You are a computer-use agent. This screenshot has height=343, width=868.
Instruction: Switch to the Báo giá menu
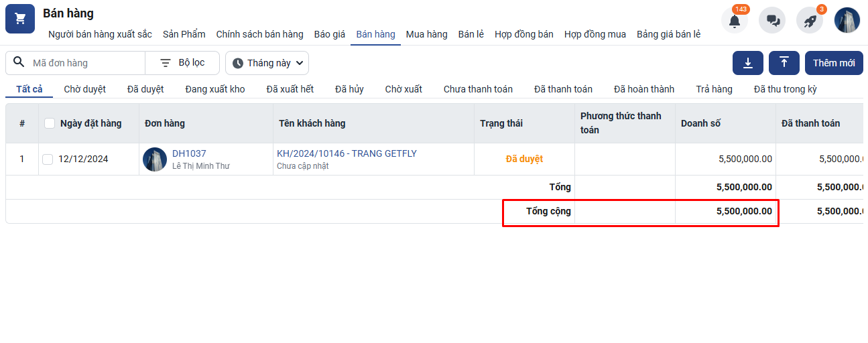330,34
